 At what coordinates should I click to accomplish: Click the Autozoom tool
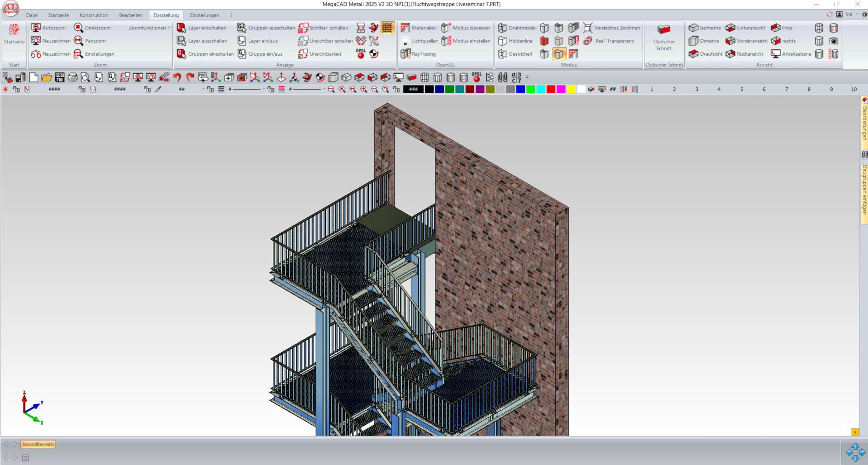[x=48, y=28]
